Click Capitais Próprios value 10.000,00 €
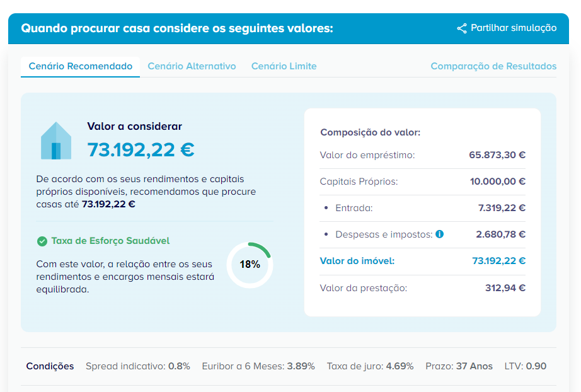 tap(498, 182)
